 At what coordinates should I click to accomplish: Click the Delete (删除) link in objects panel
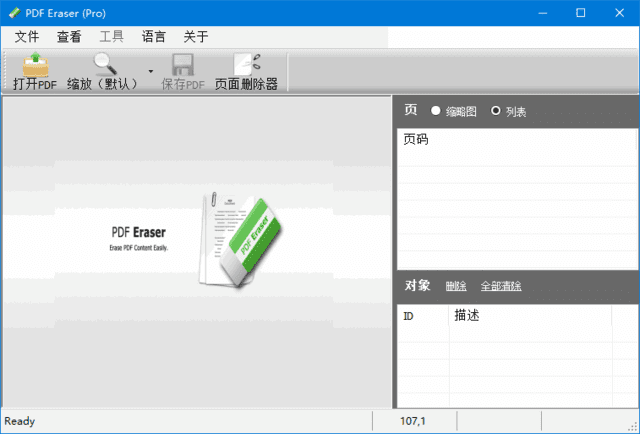pyautogui.click(x=456, y=287)
